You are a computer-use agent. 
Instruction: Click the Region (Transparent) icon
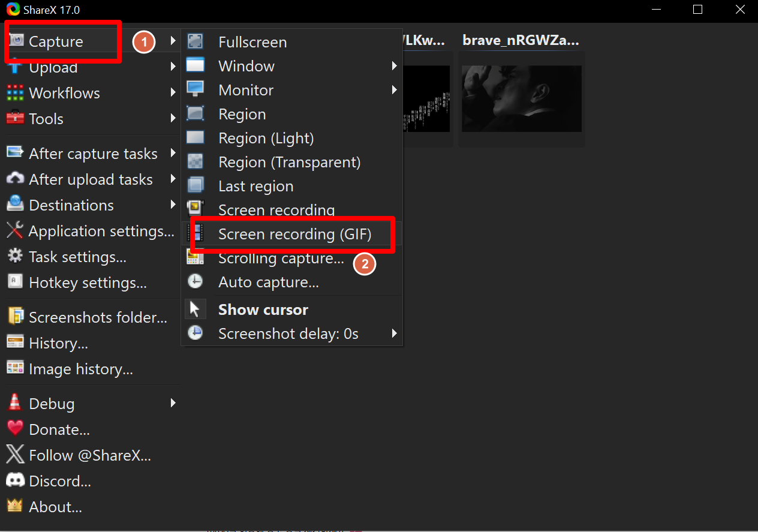point(195,161)
